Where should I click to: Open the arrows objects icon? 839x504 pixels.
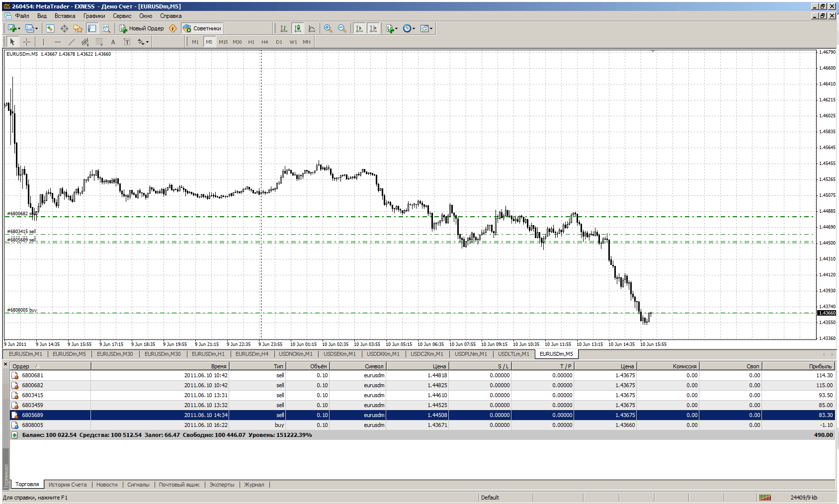point(141,42)
